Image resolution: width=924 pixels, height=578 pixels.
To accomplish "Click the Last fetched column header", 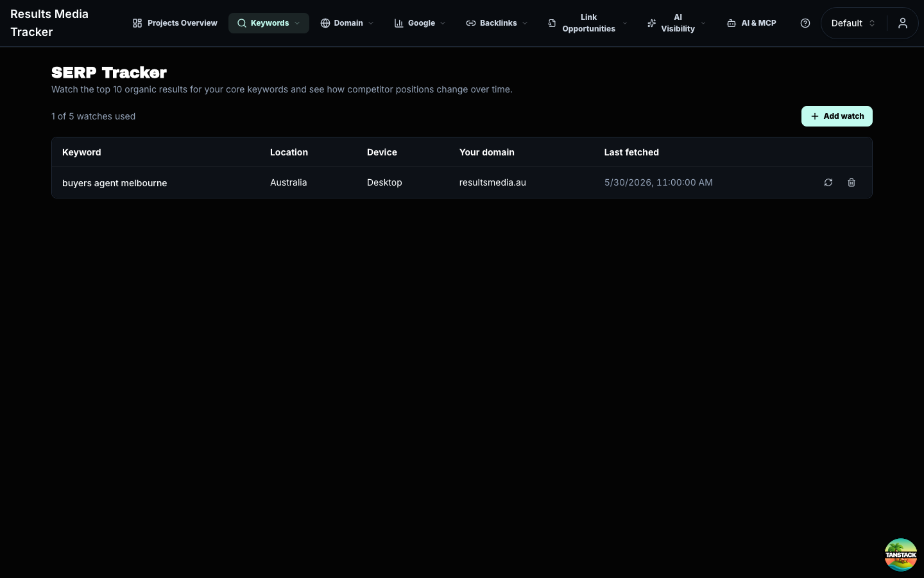I will coord(631,152).
